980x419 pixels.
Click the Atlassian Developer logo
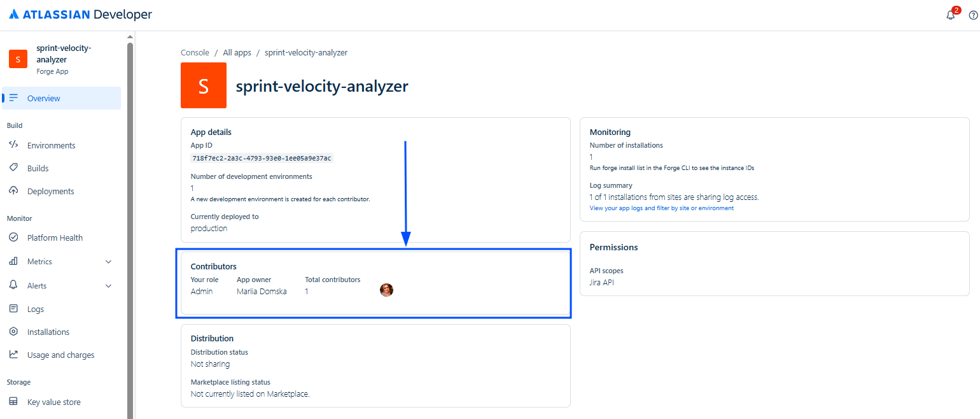pyautogui.click(x=80, y=15)
